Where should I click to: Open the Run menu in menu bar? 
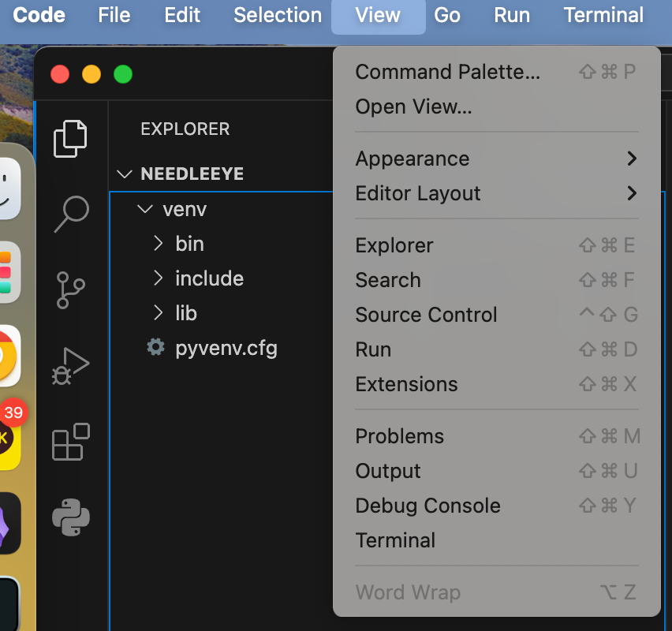tap(512, 16)
